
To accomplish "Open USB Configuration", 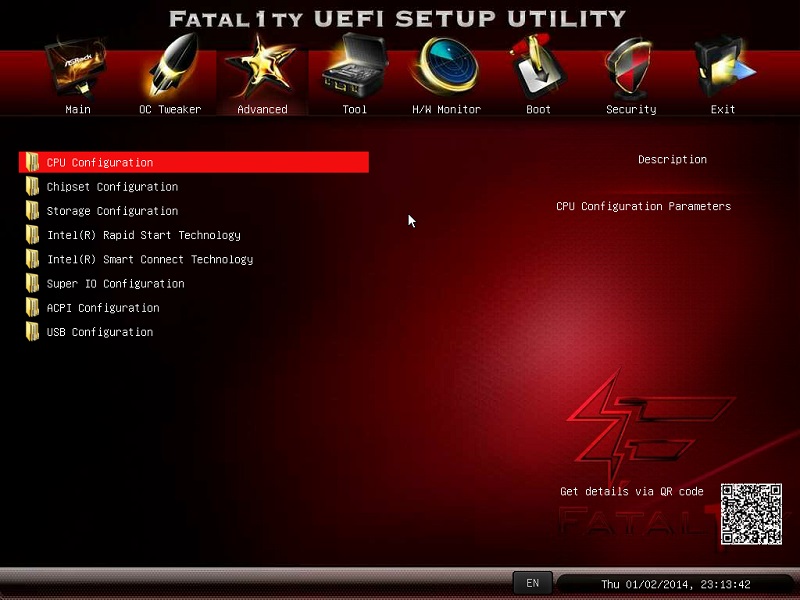I will tap(99, 332).
